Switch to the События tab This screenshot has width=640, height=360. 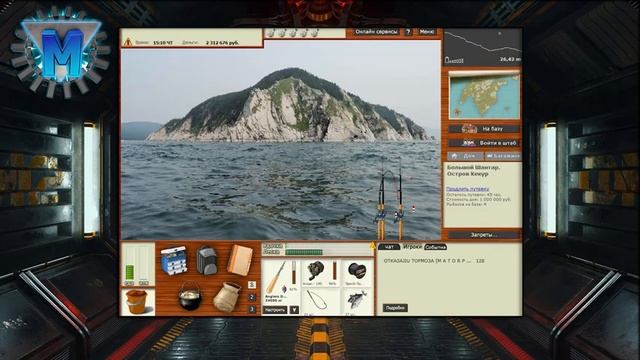tap(436, 247)
